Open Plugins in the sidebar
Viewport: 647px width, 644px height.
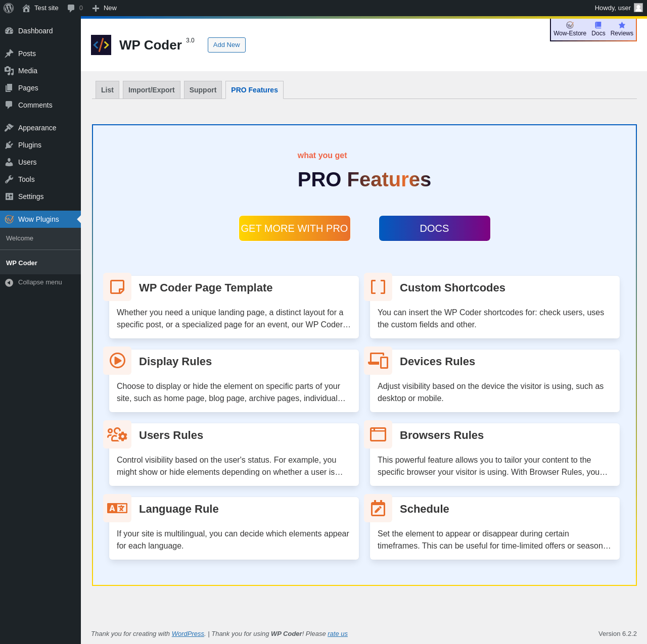click(x=30, y=145)
